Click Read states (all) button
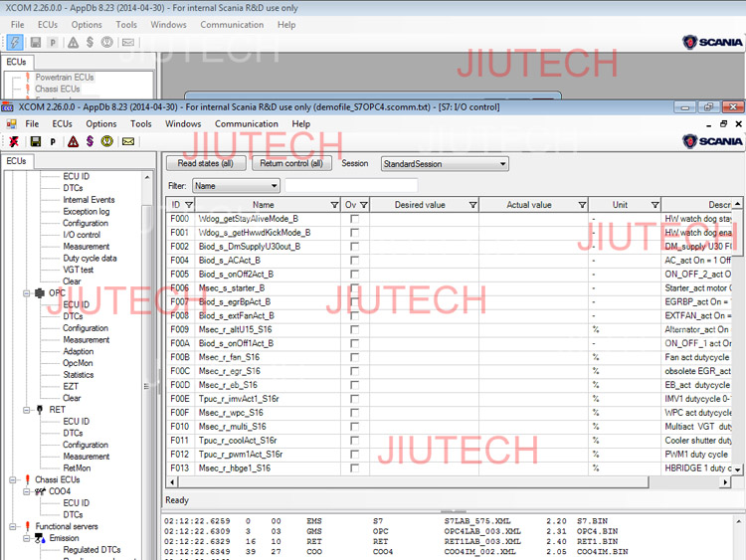 (x=206, y=164)
